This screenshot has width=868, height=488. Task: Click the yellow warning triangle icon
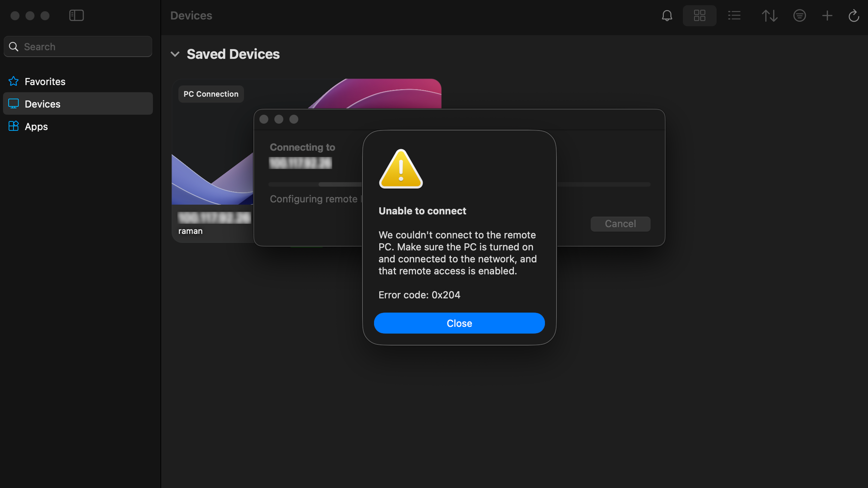click(x=401, y=169)
